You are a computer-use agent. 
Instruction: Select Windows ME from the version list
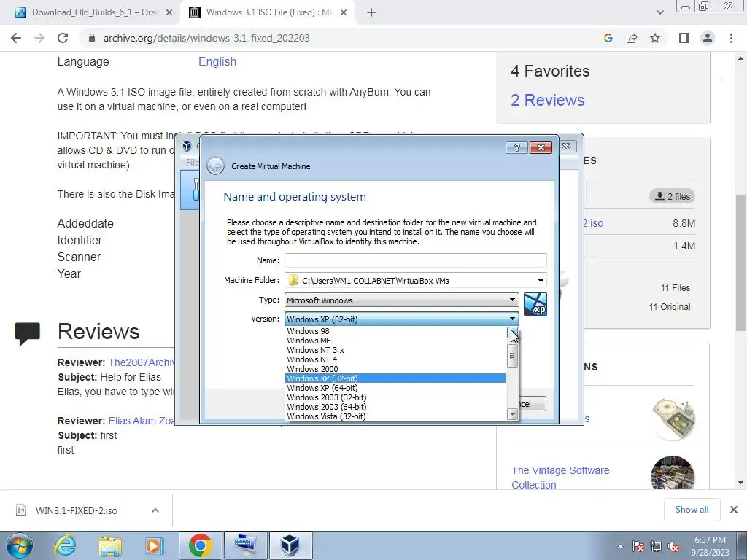coord(395,341)
